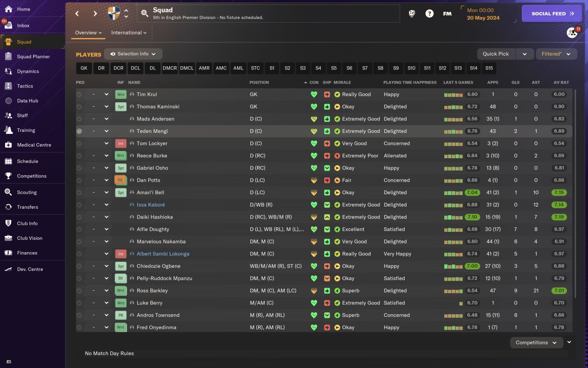The width and height of the screenshot is (588, 368).
Task: Expand the Selection Info dropdown
Action: 133,54
